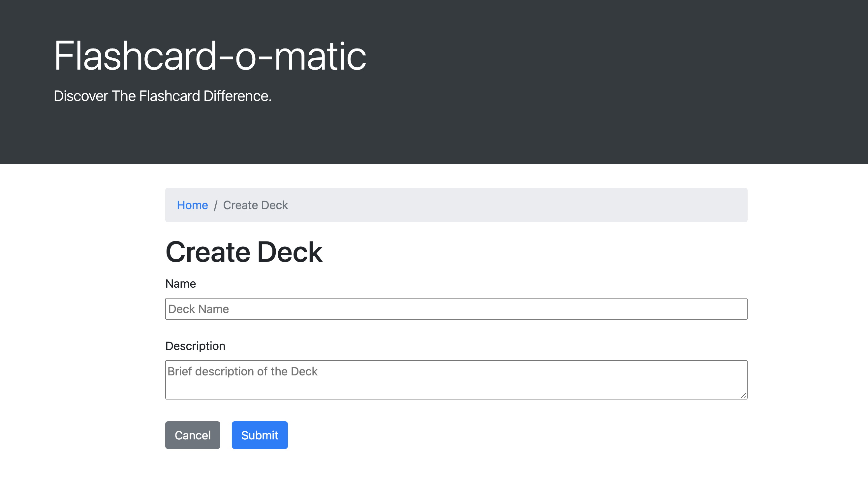Click the 'Discover The Flashcard Difference' tagline
This screenshot has height=477, width=868.
(x=162, y=96)
